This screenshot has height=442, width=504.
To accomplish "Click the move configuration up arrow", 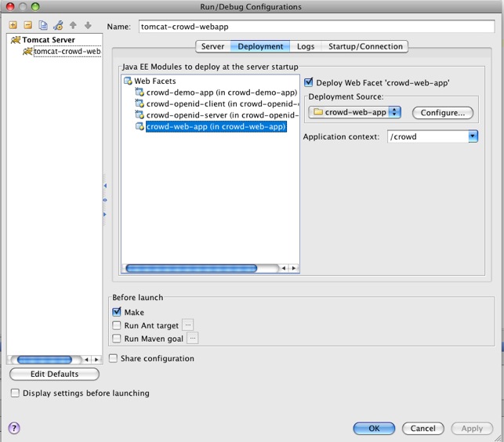I will coord(73,25).
